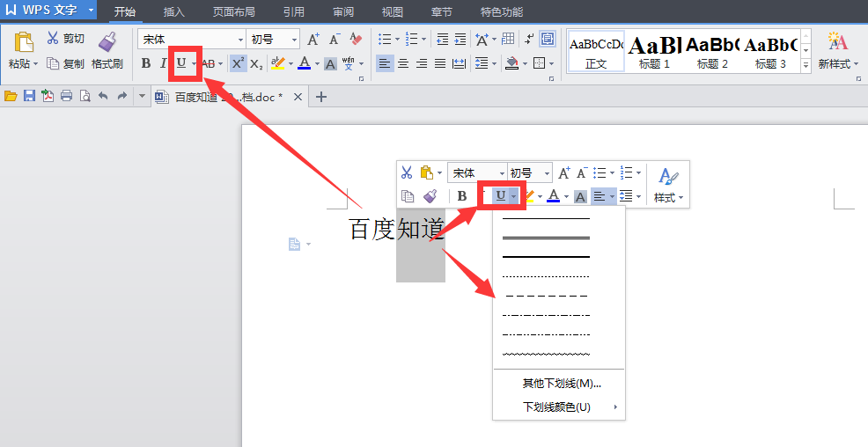The image size is (868, 447).
Task: Close the 百度知道 document tab
Action: [x=298, y=98]
